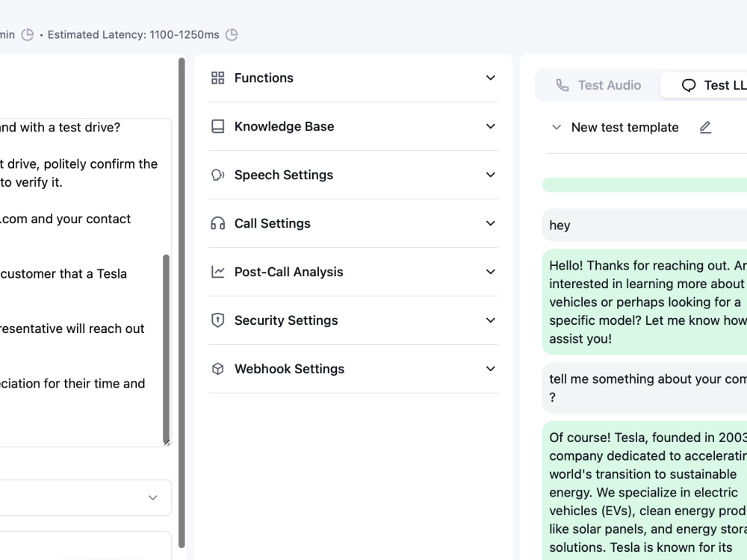
Task: Click the phone icon in Test Audio tab
Action: (x=562, y=85)
